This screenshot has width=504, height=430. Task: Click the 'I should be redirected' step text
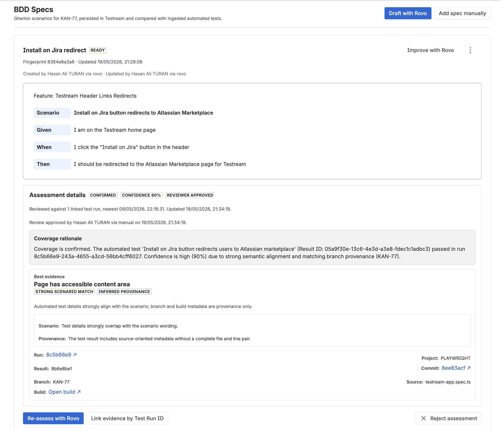(160, 164)
